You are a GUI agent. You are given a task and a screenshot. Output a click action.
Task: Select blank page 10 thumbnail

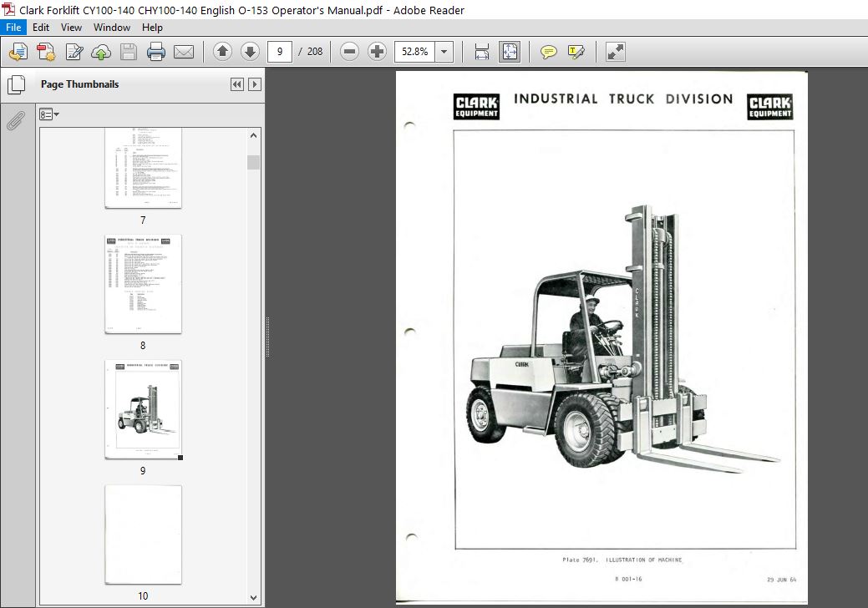pyautogui.click(x=144, y=535)
